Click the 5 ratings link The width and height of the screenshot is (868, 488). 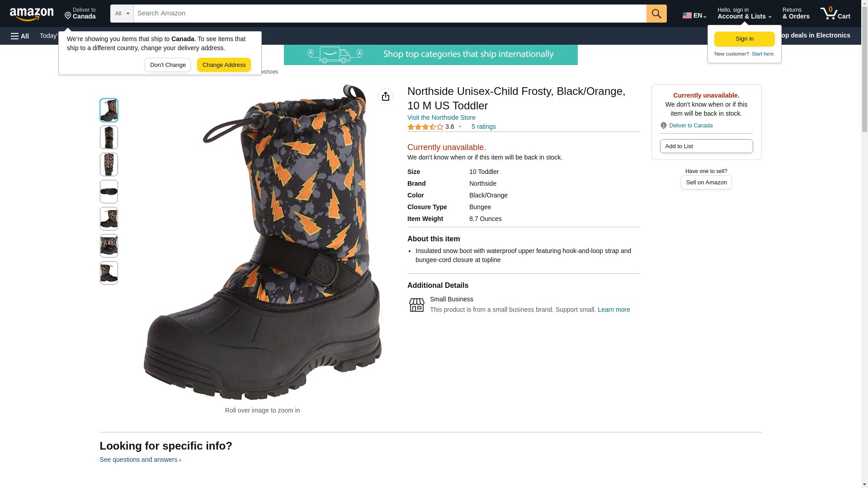pos(483,127)
